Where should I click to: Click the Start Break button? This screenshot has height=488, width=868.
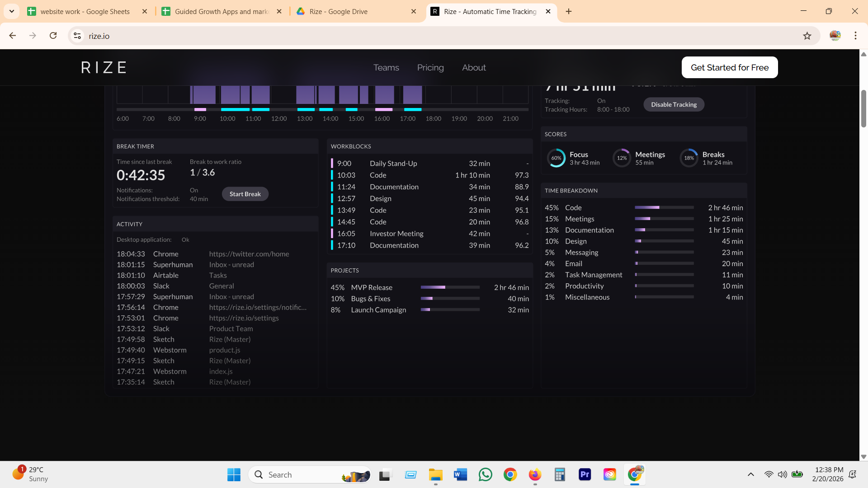coord(245,194)
